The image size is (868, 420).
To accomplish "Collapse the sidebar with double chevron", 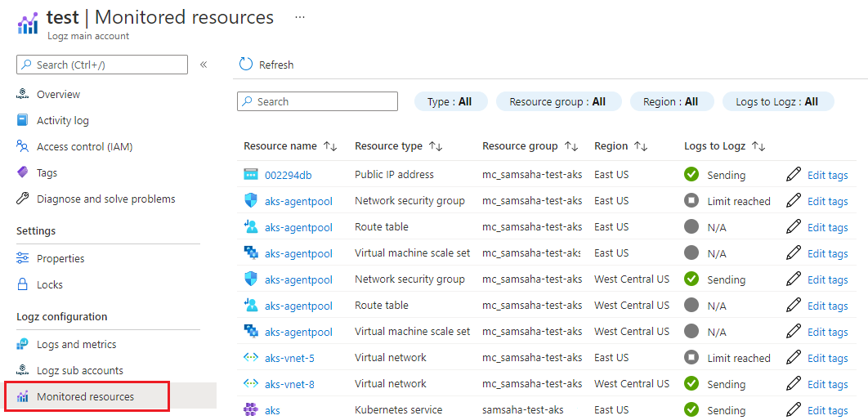I will pos(204,65).
